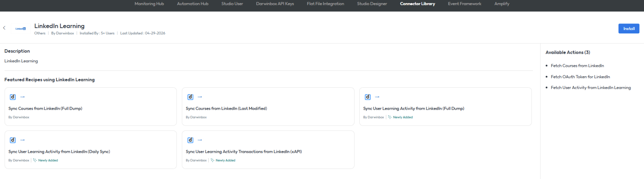Click Newly Added label on Full Dump activity card
This screenshot has width=644, height=179.
pos(403,117)
